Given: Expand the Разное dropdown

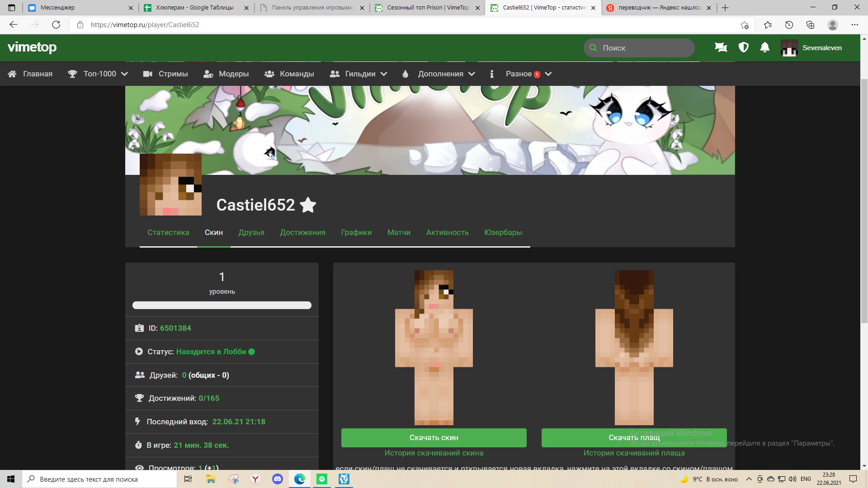Looking at the screenshot, I should pos(528,74).
